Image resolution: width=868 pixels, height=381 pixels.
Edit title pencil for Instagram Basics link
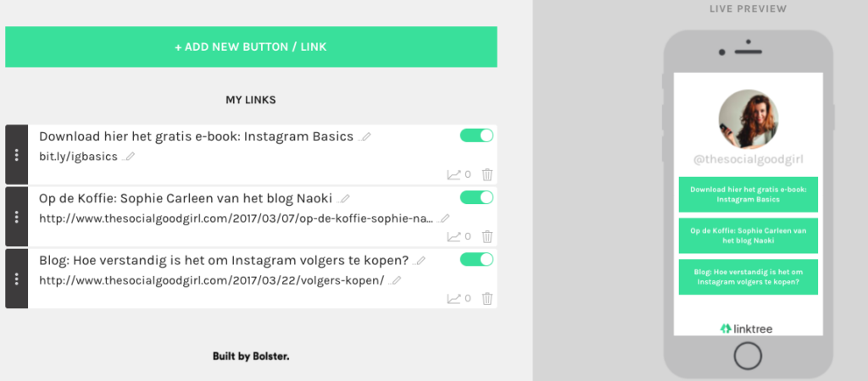364,136
